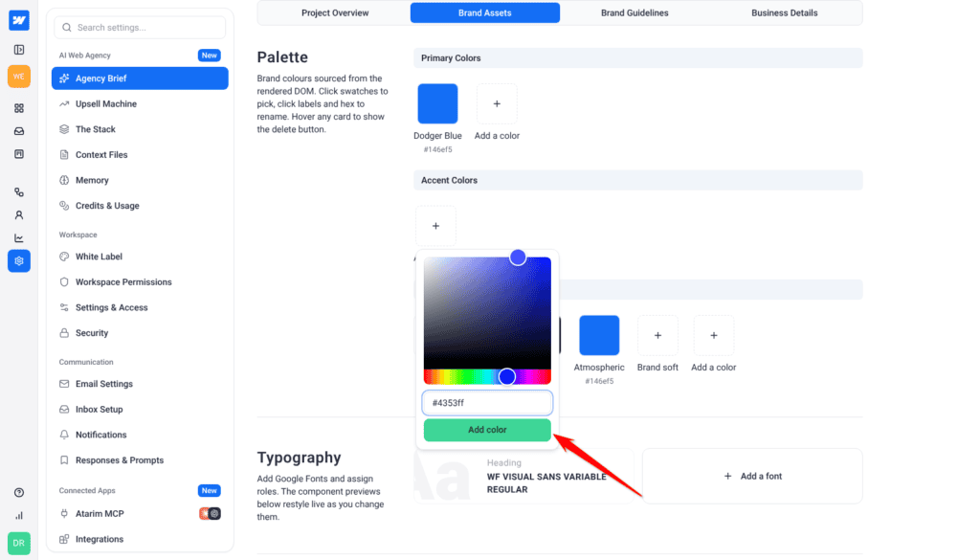Open White Label settings
Screen dimensions: 980x560
[x=140, y=257]
